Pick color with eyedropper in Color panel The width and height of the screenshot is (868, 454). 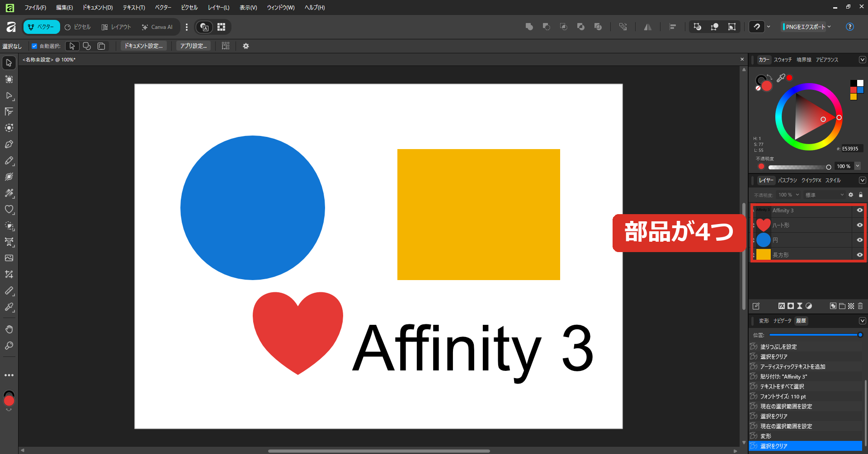tap(781, 78)
